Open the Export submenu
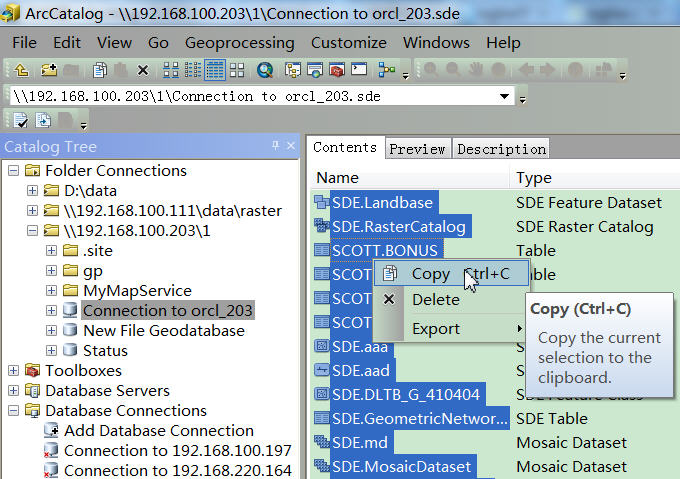 tap(450, 329)
